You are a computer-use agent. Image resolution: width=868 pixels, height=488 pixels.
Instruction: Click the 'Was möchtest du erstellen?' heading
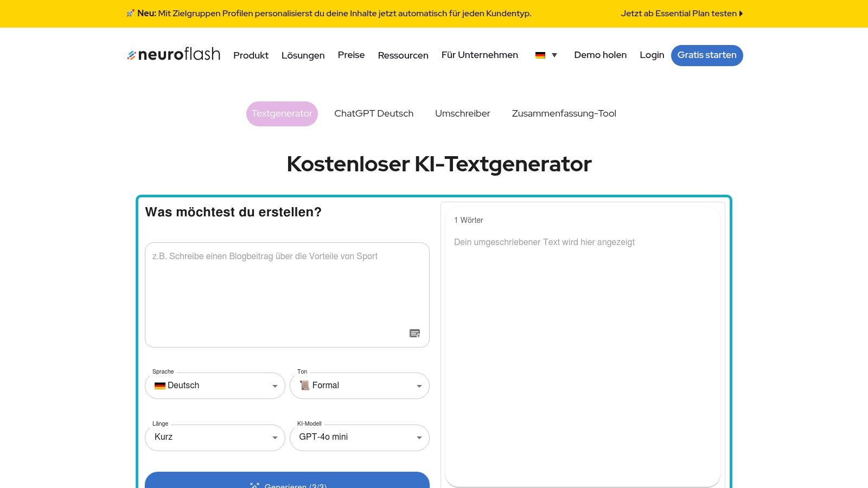233,212
